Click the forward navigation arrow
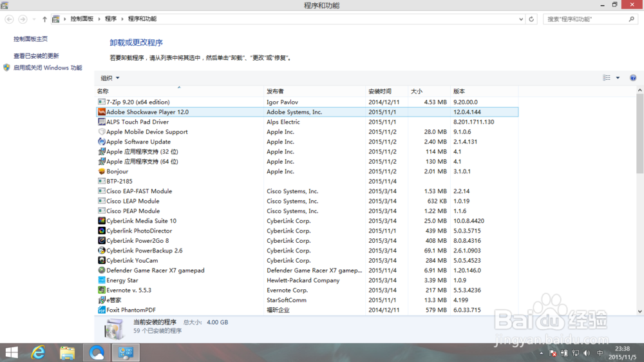This screenshot has width=644, height=362. pos(23,19)
